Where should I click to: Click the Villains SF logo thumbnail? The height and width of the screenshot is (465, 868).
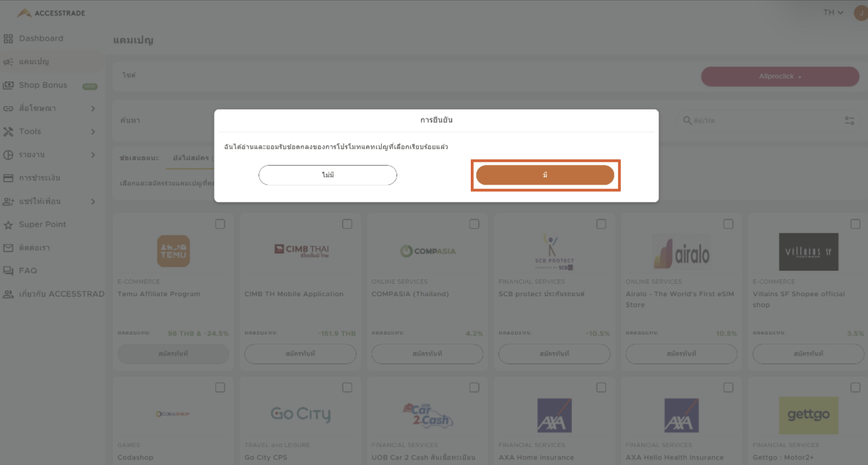(808, 252)
